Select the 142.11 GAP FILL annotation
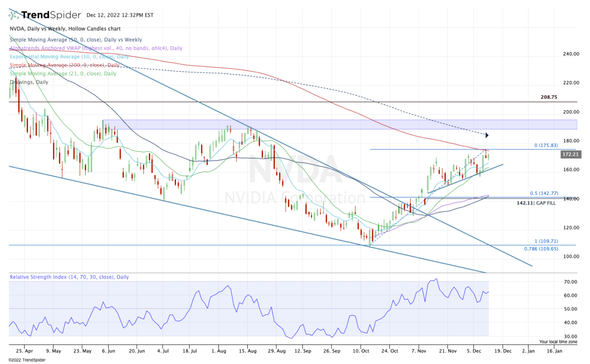This screenshot has width=590, height=364. click(536, 203)
